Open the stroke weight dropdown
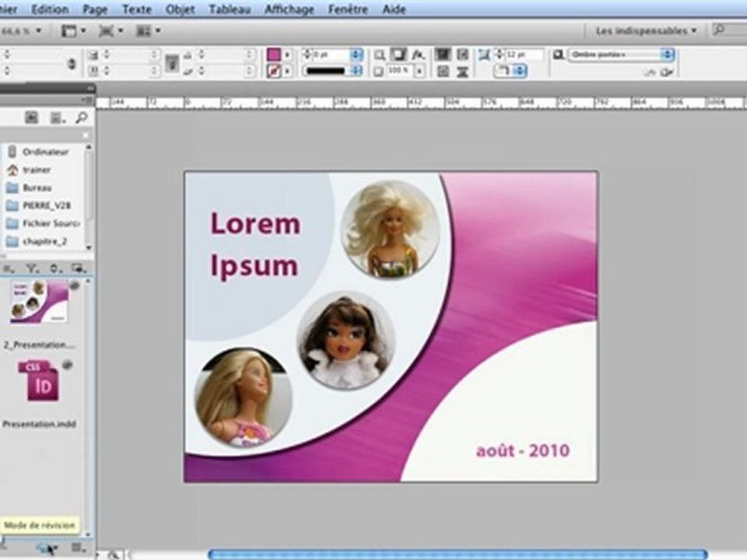 click(x=356, y=54)
